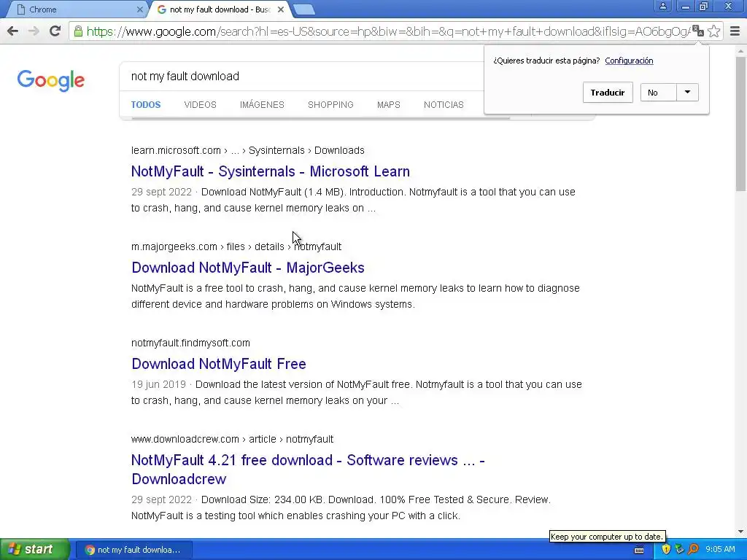
Task: Click the translate icon in address bar
Action: point(698,31)
